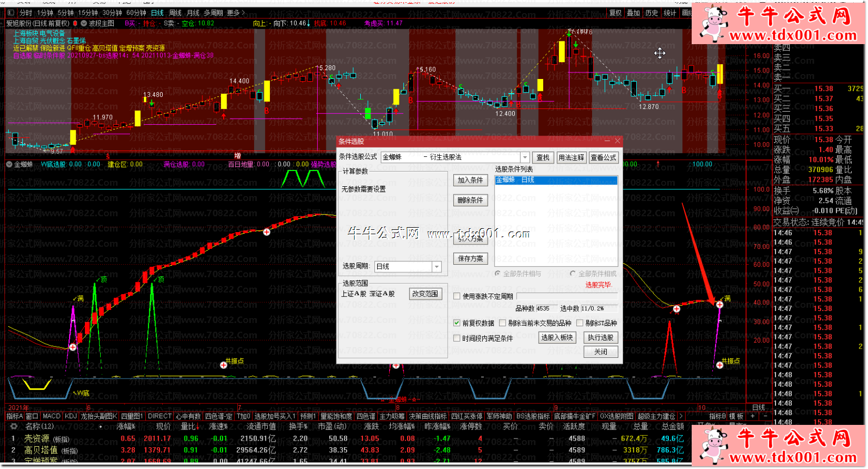
Task: Expand the 选股周期 period dropdown
Action: point(436,266)
